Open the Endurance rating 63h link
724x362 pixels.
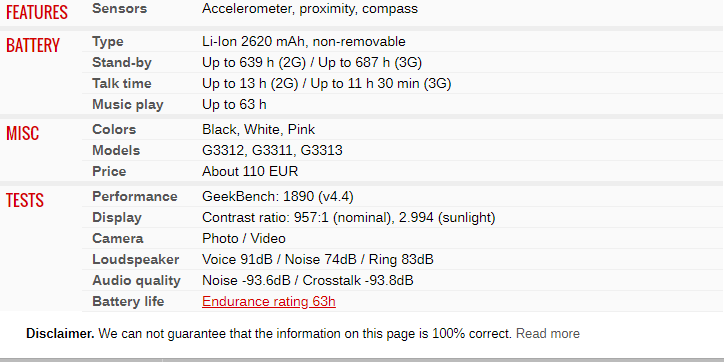(269, 302)
